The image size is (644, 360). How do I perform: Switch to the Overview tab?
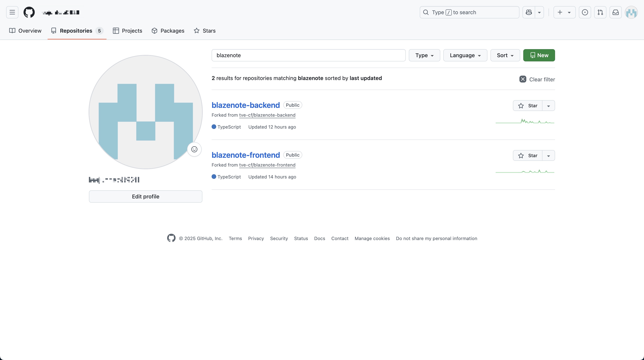point(25,31)
